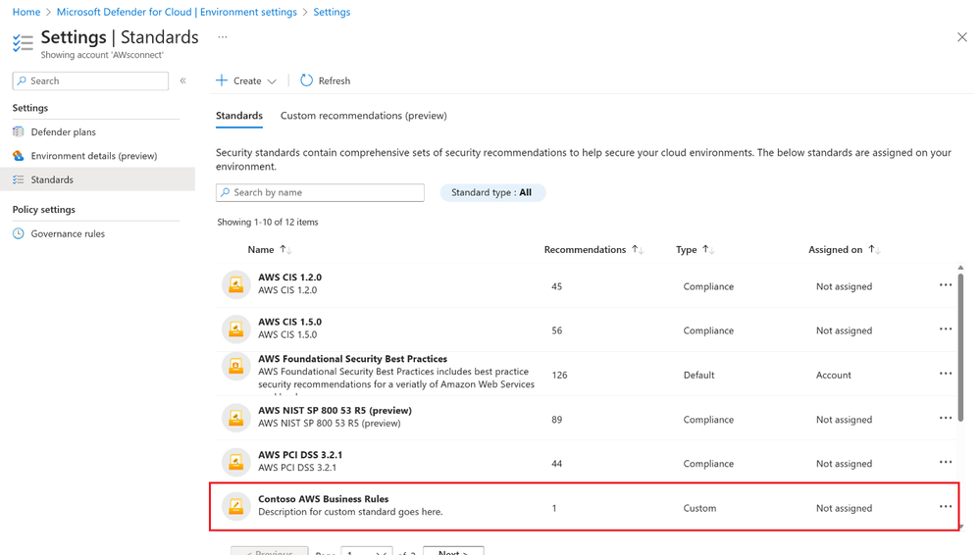Click the Name column header
This screenshot has width=980, height=555.
(x=261, y=249)
